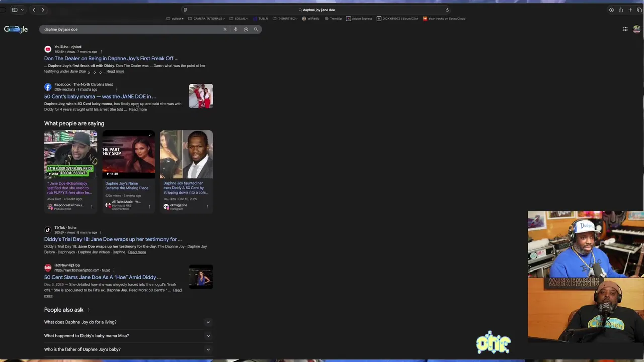Open more options for TikTok Nuha result
Image resolution: width=644 pixels, height=362 pixels.
[x=101, y=233]
